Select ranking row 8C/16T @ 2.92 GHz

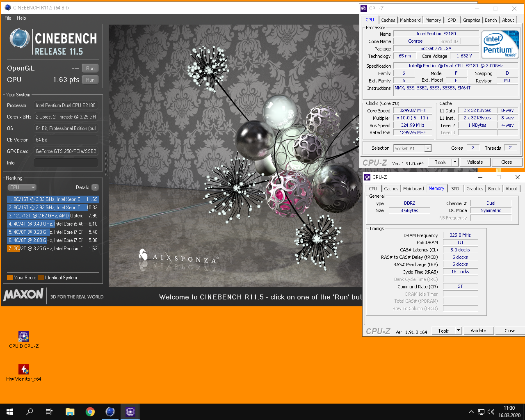coord(53,208)
